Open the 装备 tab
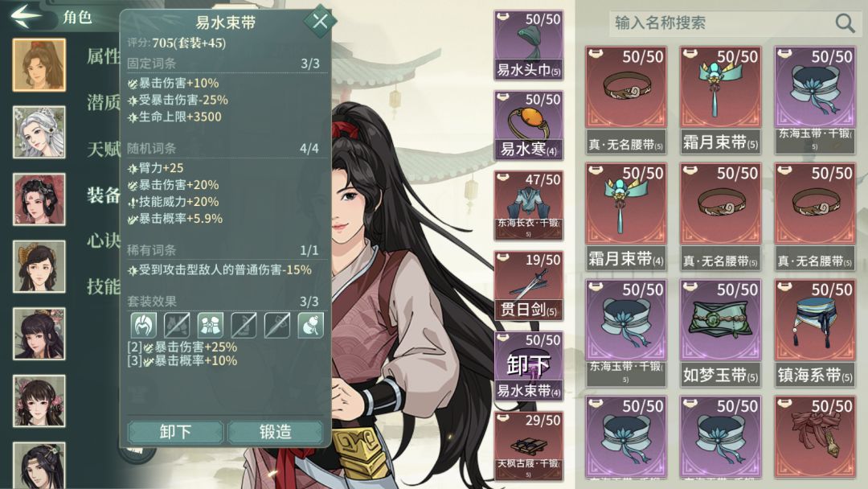Image resolution: width=868 pixels, height=489 pixels. 103,195
